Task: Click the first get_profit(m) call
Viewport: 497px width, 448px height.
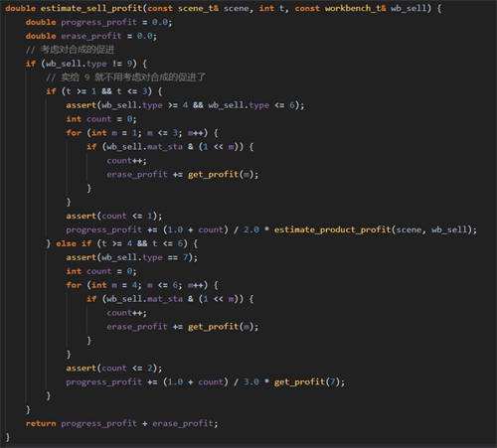Action: [221, 175]
